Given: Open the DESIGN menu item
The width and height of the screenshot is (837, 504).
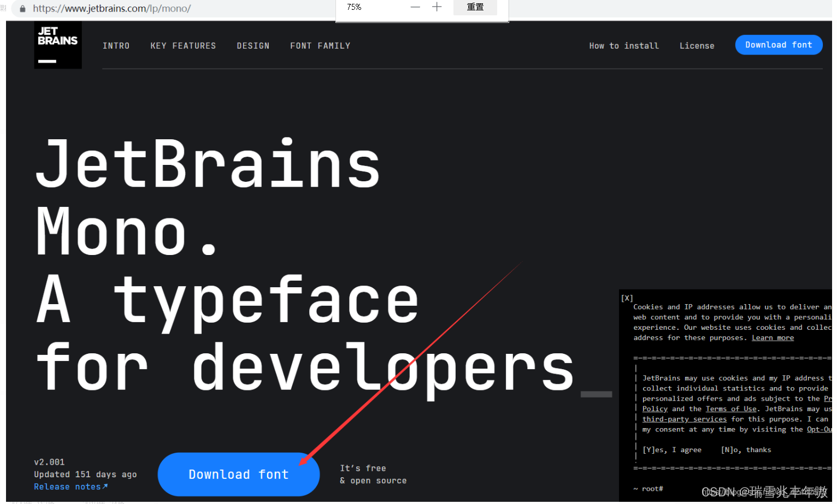Looking at the screenshot, I should [253, 46].
